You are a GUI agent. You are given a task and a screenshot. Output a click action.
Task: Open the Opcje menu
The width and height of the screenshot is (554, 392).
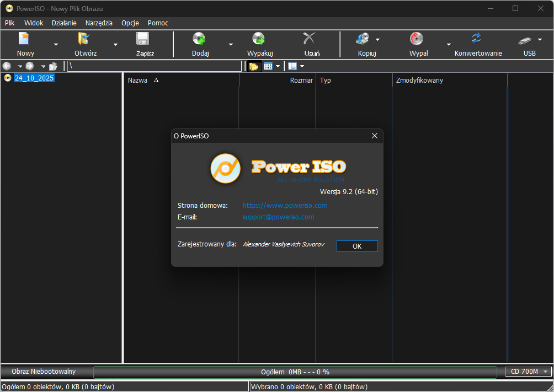coord(130,23)
